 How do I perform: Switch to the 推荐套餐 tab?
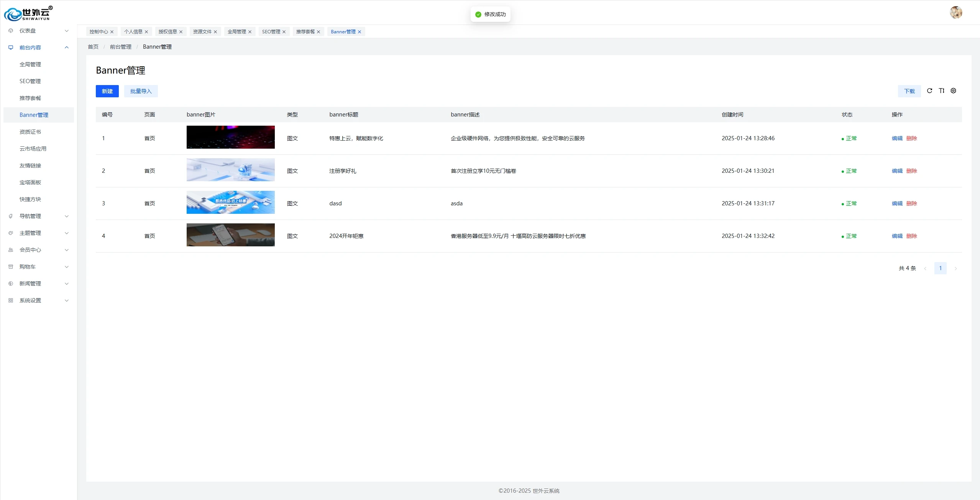pos(305,32)
